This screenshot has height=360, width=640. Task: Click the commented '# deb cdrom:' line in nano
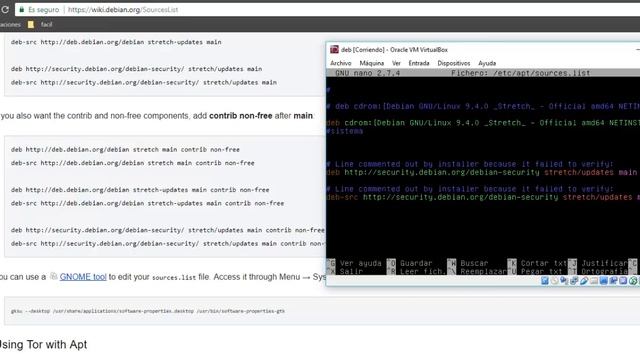pyautogui.click(x=483, y=106)
